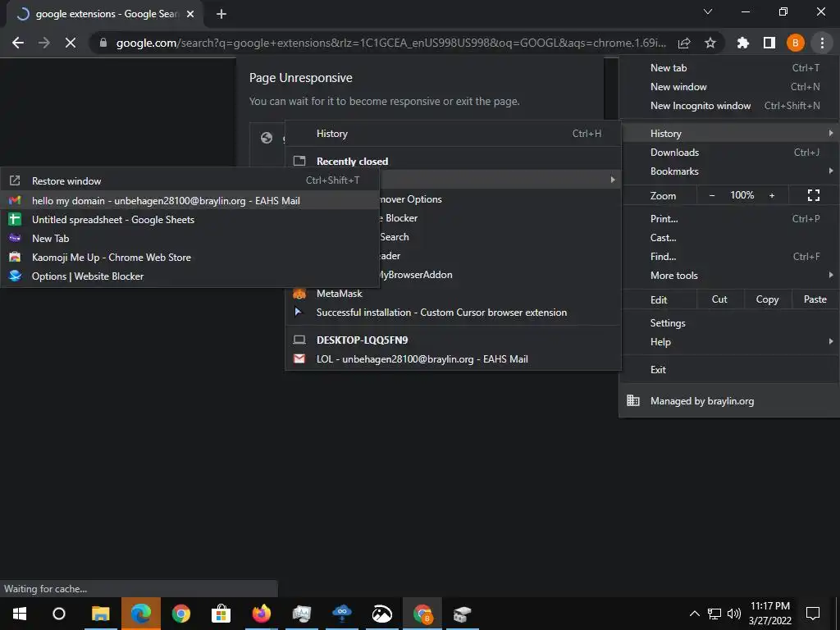Click Copy in the Edit row
This screenshot has height=630, width=840.
tap(767, 299)
